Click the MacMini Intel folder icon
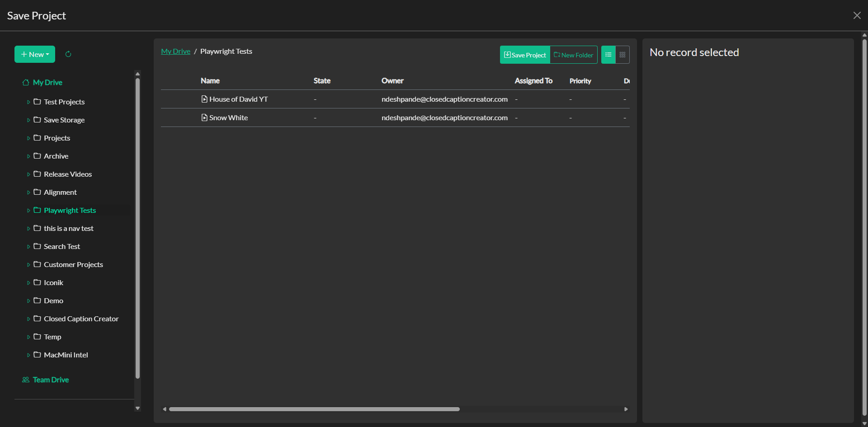 pyautogui.click(x=37, y=355)
